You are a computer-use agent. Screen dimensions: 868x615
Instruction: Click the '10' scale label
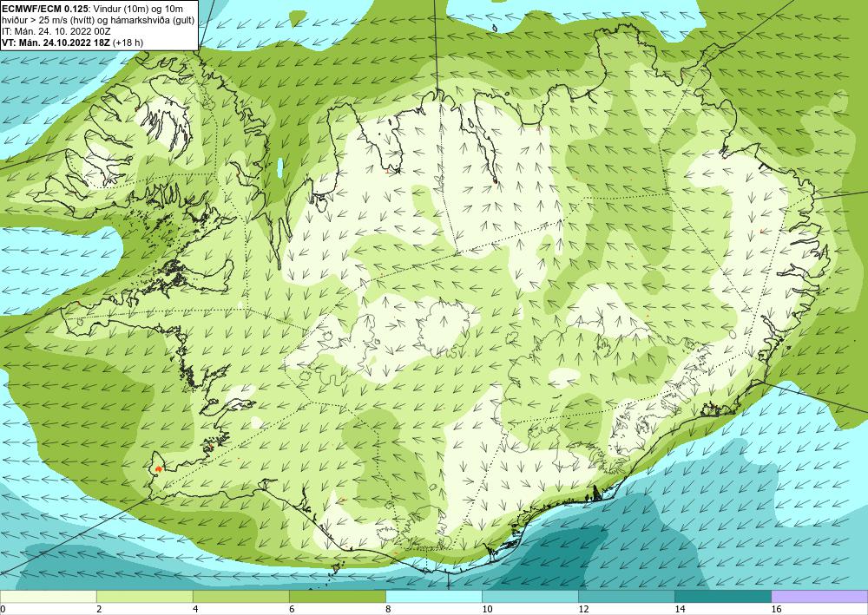pos(487,609)
